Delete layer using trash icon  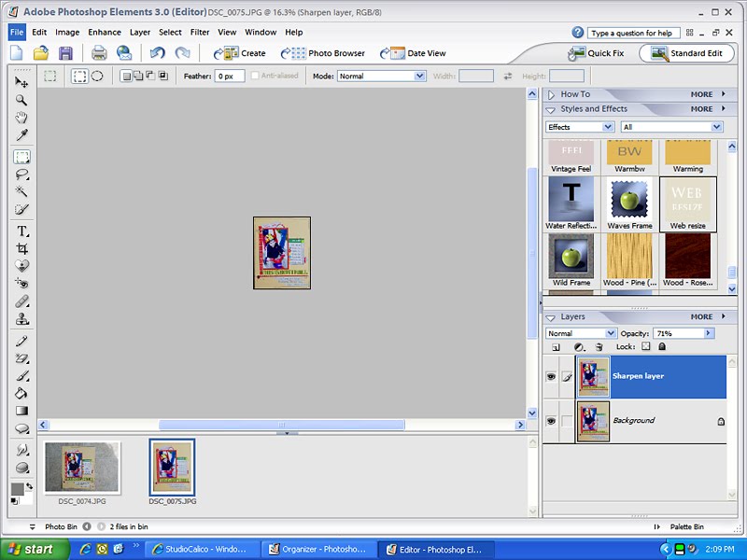tap(599, 347)
